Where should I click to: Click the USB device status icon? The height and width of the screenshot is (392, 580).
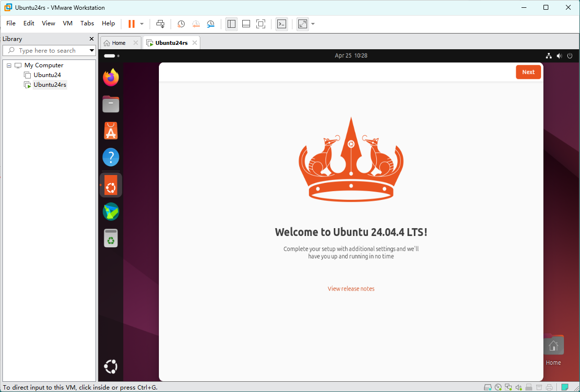(x=529, y=387)
